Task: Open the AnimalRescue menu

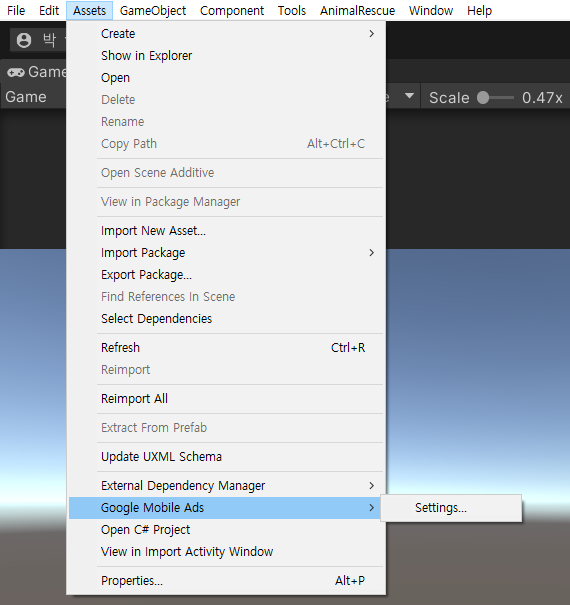Action: (357, 10)
